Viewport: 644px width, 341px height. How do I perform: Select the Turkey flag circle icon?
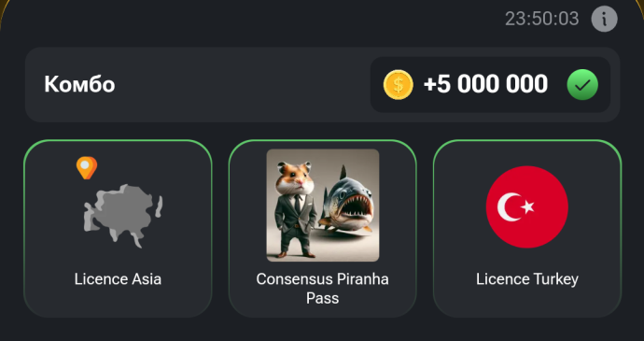(x=527, y=206)
